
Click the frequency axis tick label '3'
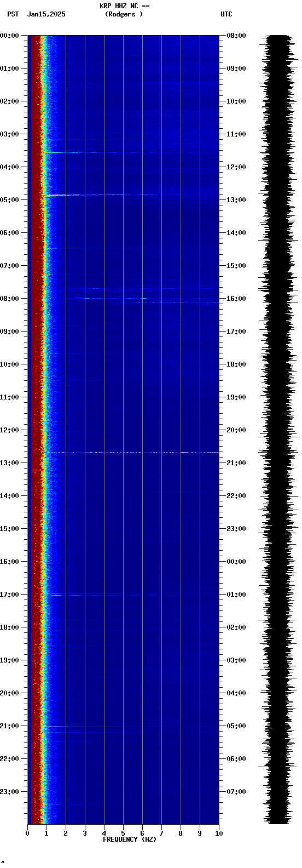[x=85, y=833]
